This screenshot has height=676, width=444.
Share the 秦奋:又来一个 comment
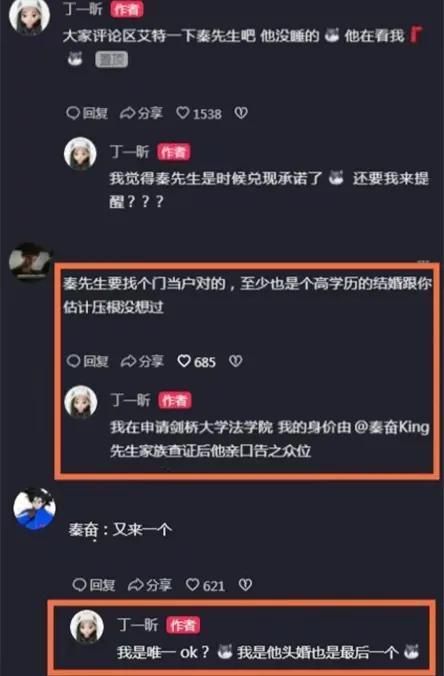tap(150, 585)
